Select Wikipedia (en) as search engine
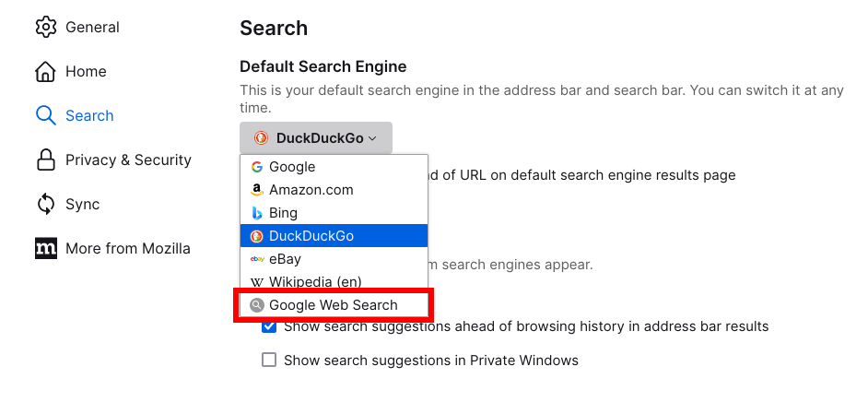 tap(315, 282)
